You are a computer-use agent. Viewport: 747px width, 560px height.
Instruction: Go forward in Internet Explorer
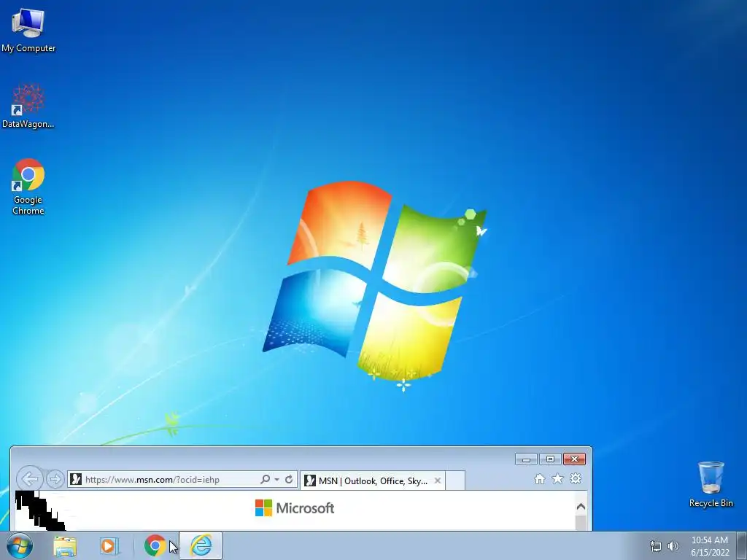coord(55,479)
